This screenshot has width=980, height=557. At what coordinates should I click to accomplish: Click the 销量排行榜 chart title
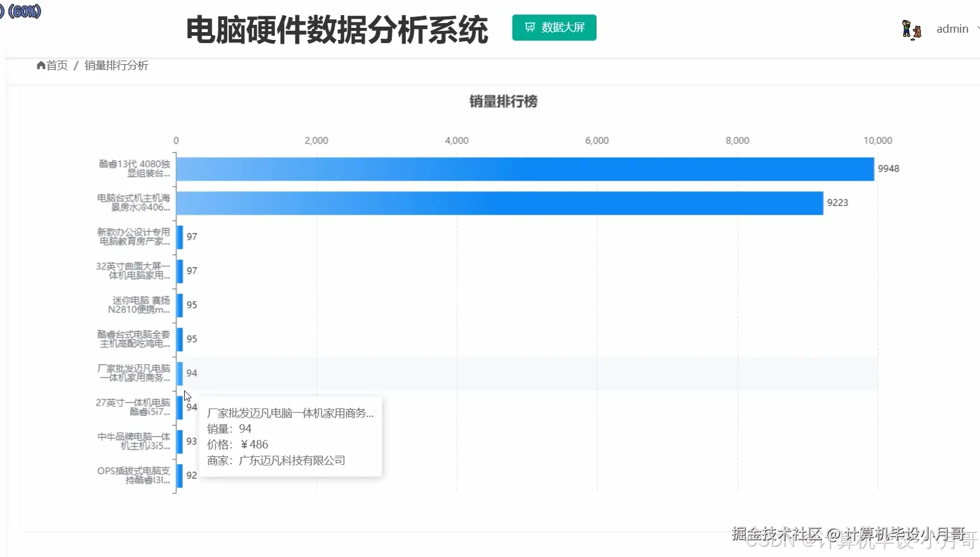coord(503,101)
